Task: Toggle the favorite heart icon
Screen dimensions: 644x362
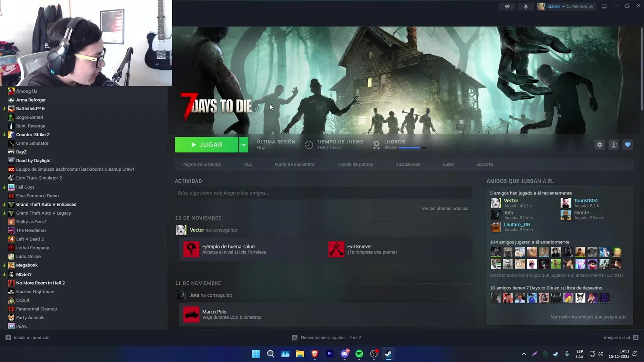Action: (x=627, y=145)
